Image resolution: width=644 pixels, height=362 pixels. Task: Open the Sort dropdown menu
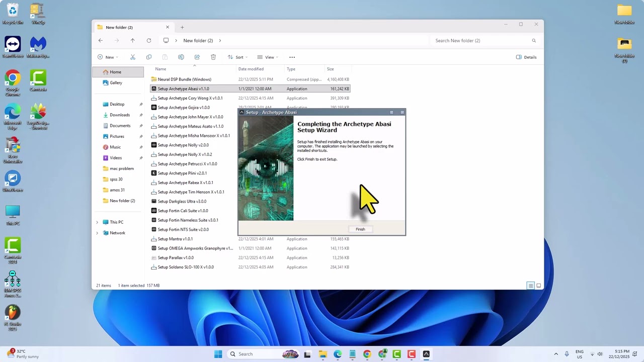point(238,57)
